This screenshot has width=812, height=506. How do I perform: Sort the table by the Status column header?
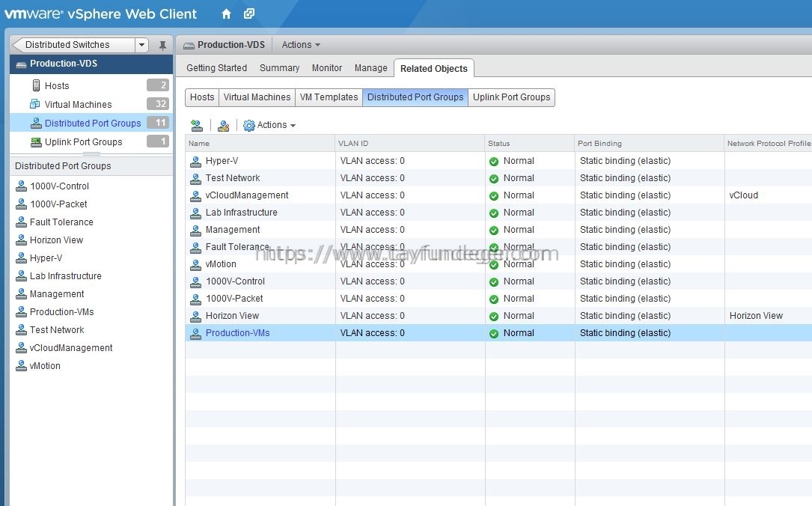point(530,144)
